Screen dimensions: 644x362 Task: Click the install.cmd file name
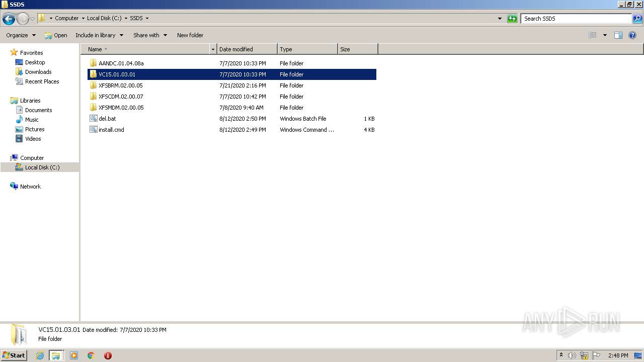tap(111, 130)
